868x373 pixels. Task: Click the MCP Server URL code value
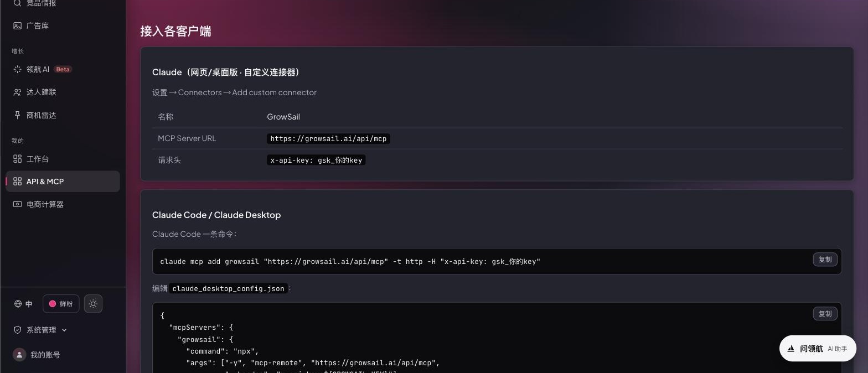pos(328,138)
